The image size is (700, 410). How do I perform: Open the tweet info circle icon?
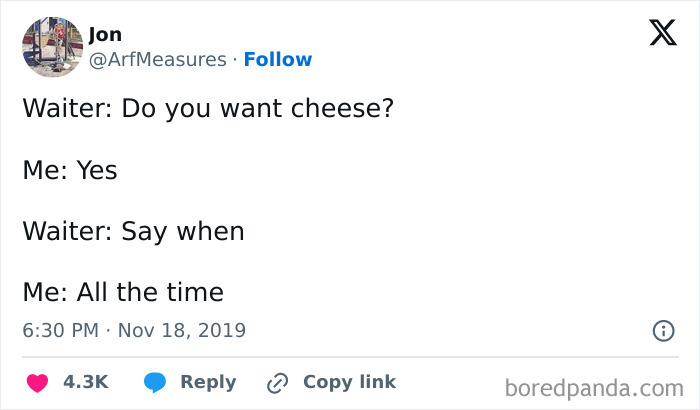(662, 331)
